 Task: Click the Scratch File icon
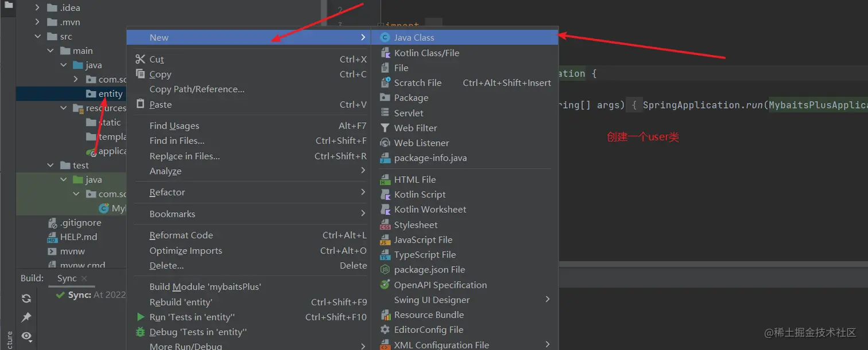coord(385,83)
